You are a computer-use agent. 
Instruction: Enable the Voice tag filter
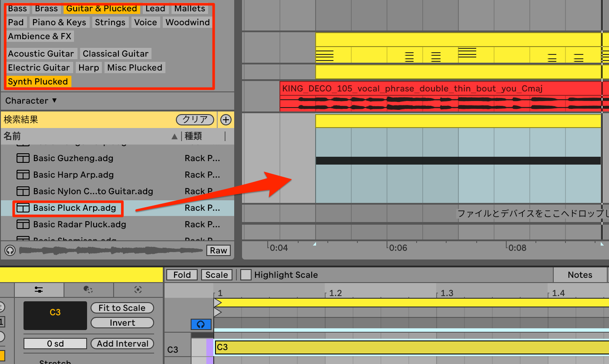(x=145, y=22)
